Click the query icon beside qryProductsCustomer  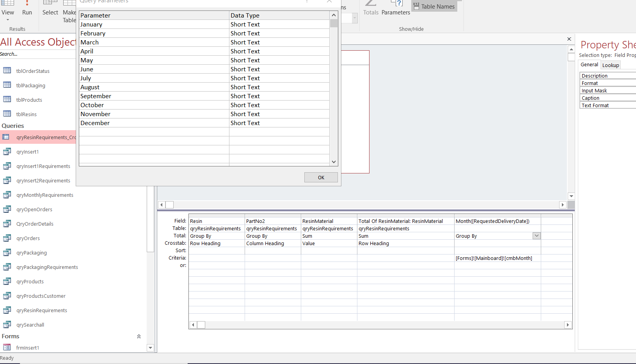tap(7, 296)
